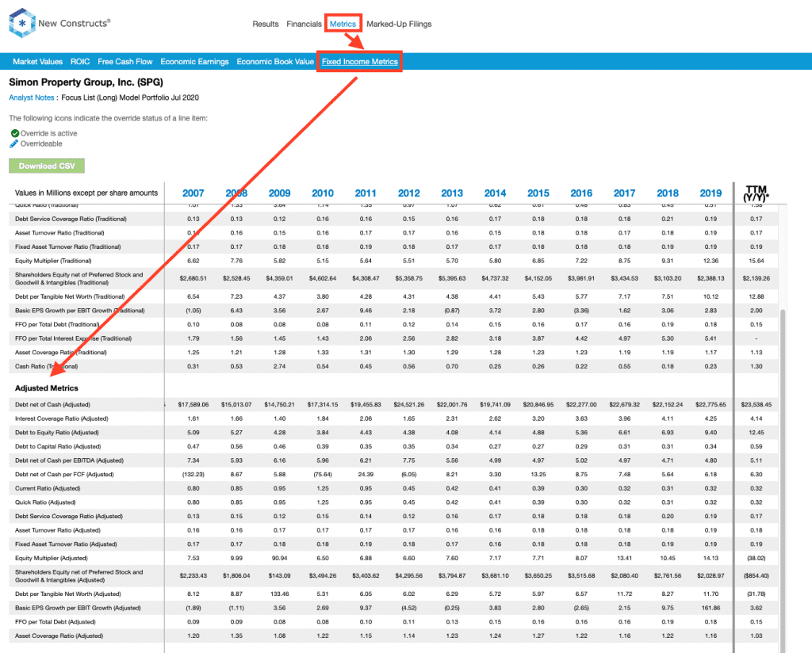Click the $17,589.06 value for 2007

click(x=193, y=405)
